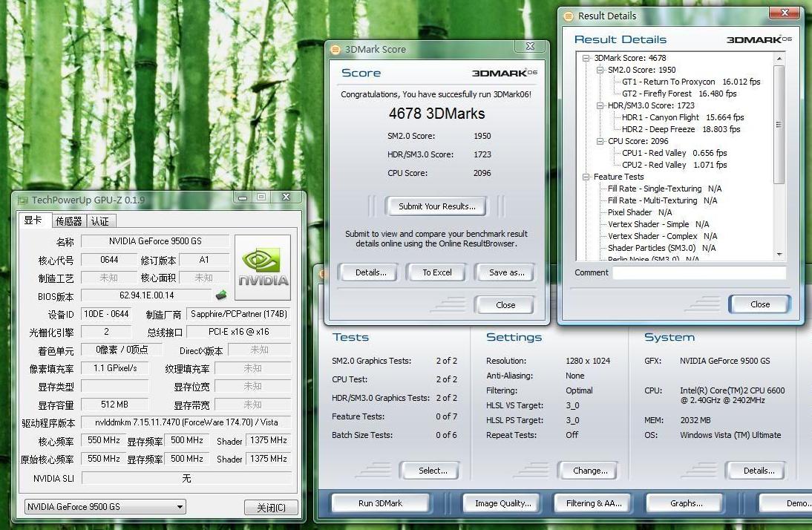
Task: Click Submit Your Results button
Action: tap(436, 206)
